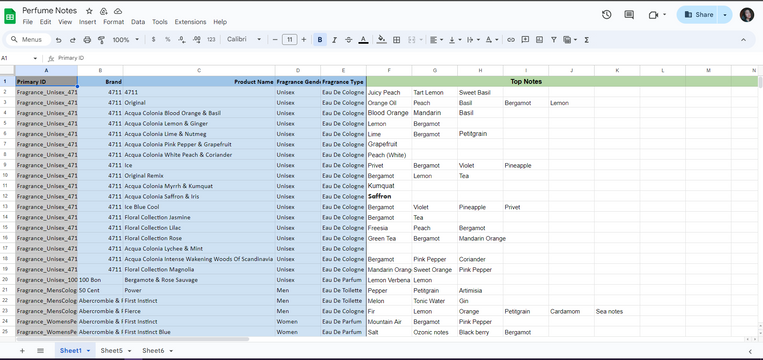Switch to the Sheet5 tab

[111, 351]
